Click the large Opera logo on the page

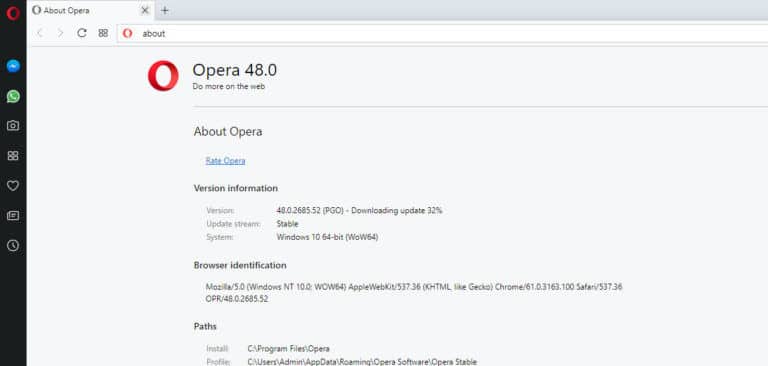(x=163, y=76)
